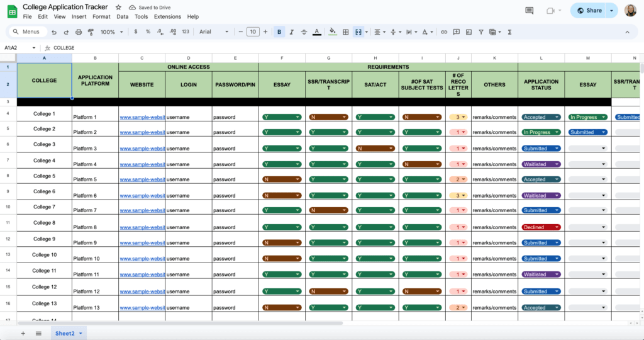Image resolution: width=644 pixels, height=340 pixels.
Task: Open the borders tool icon
Action: click(346, 32)
